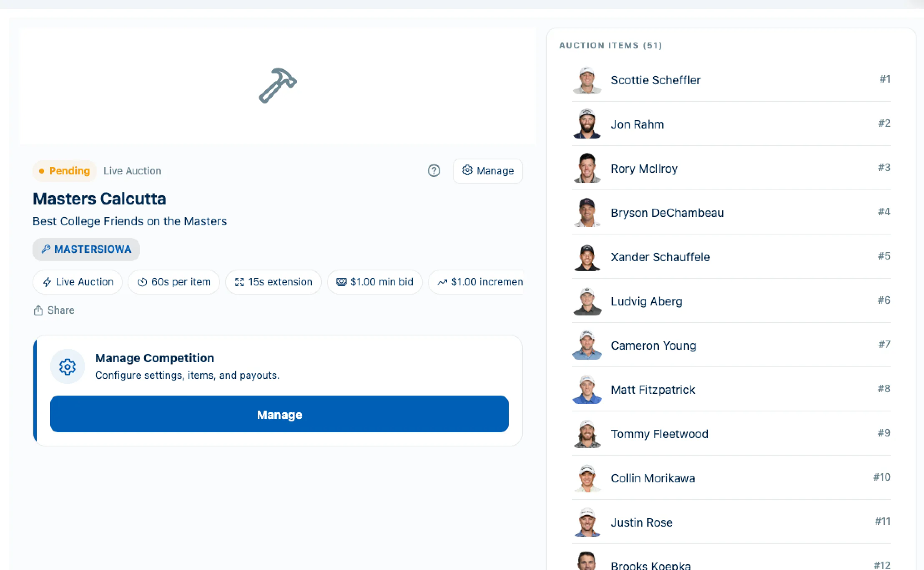The width and height of the screenshot is (924, 570).
Task: Click the hammer auction icon
Action: 278,86
